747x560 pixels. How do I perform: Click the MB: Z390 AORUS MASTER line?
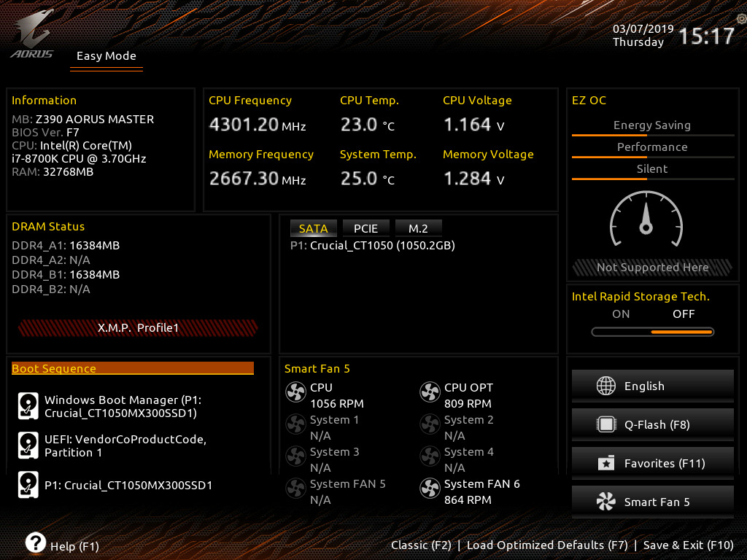[83, 119]
